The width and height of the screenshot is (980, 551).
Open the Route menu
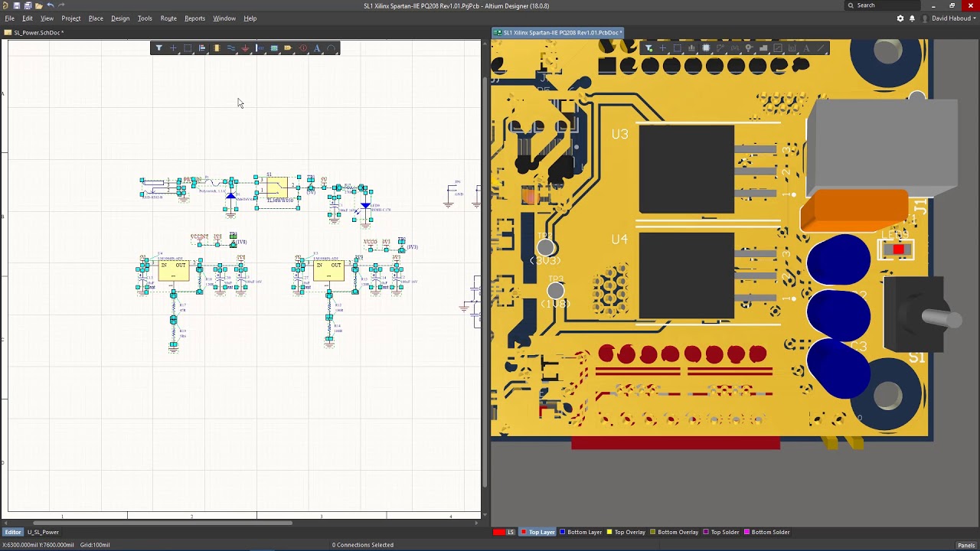point(168,18)
